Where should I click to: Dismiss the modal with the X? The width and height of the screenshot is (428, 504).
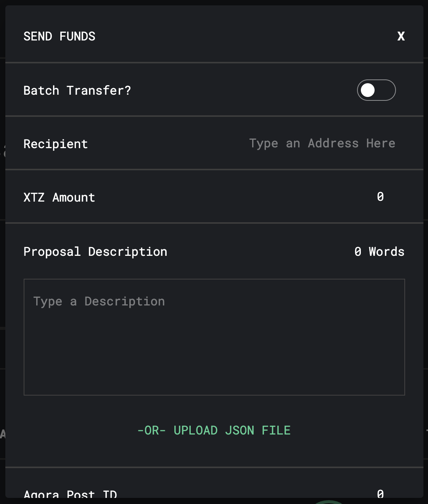click(x=401, y=36)
